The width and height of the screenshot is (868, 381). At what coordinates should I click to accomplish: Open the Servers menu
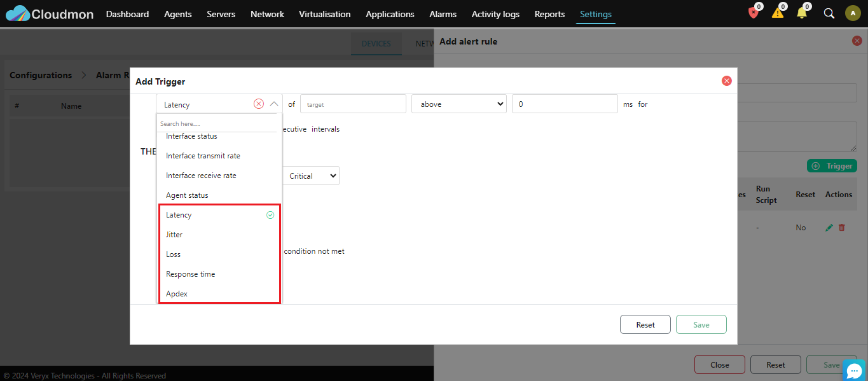(221, 14)
